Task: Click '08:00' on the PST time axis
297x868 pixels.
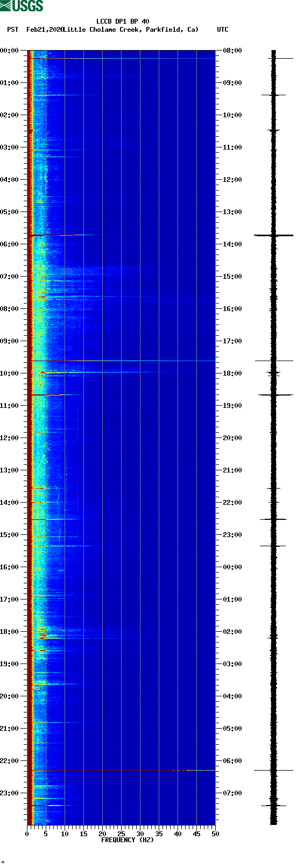Action: (10, 309)
